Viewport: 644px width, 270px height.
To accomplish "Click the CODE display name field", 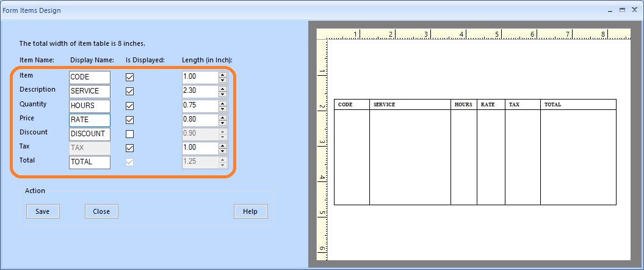I will (90, 78).
